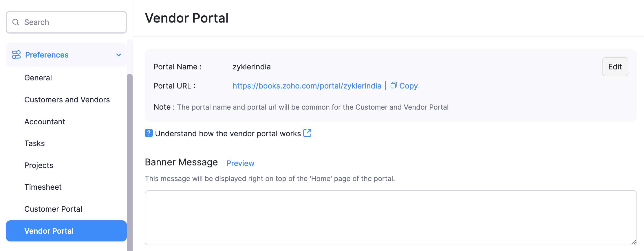Image resolution: width=644 pixels, height=251 pixels.
Task: Collapse the Preferences section chevron
Action: [119, 55]
